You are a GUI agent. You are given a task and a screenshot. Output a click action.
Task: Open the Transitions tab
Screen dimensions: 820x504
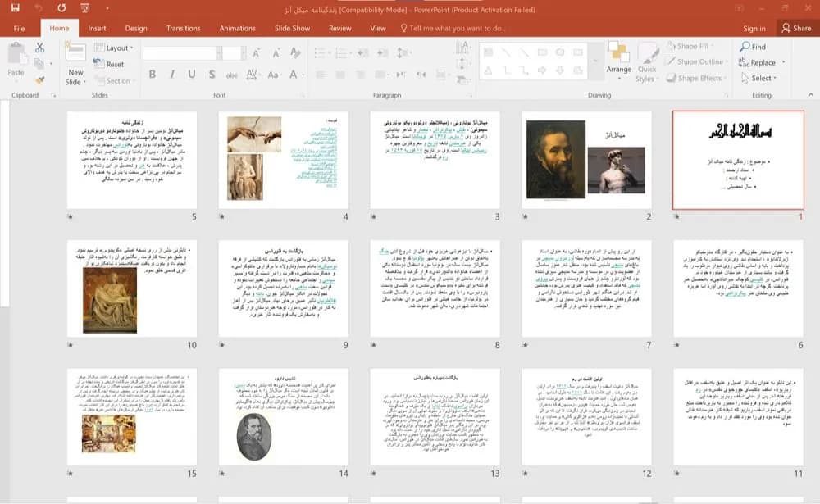click(183, 28)
